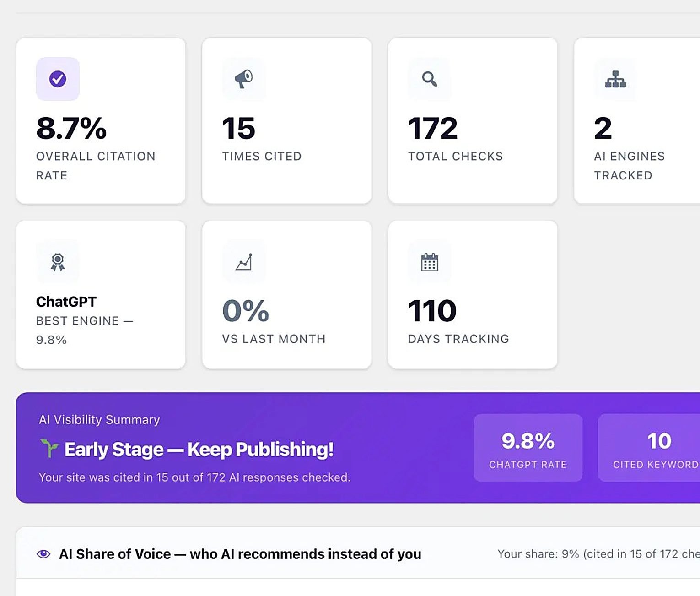Click the sitemap icon on AI Engines card
This screenshot has width=700, height=596.
tap(615, 79)
